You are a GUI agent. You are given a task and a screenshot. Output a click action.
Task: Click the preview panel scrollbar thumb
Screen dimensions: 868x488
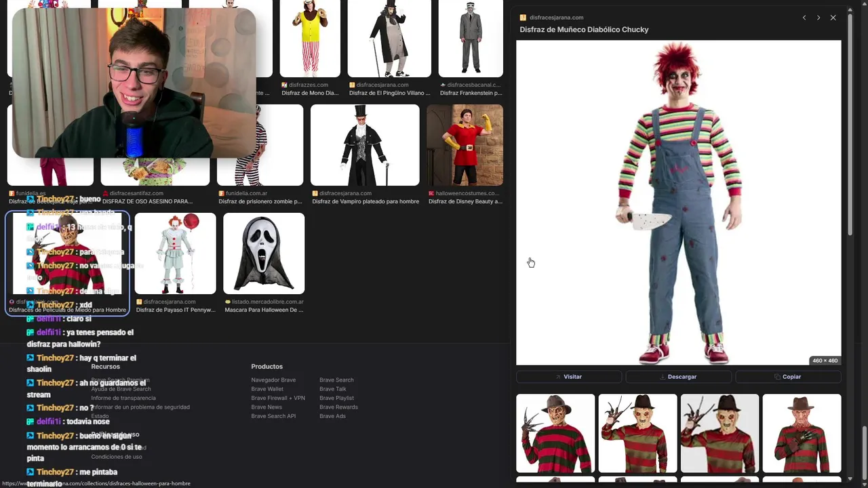click(850, 125)
